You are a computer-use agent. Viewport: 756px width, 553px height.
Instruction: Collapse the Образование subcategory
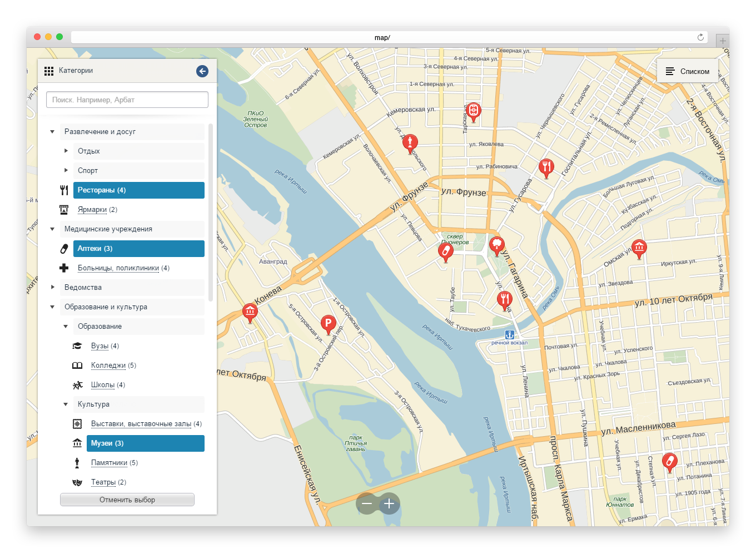[x=66, y=327]
